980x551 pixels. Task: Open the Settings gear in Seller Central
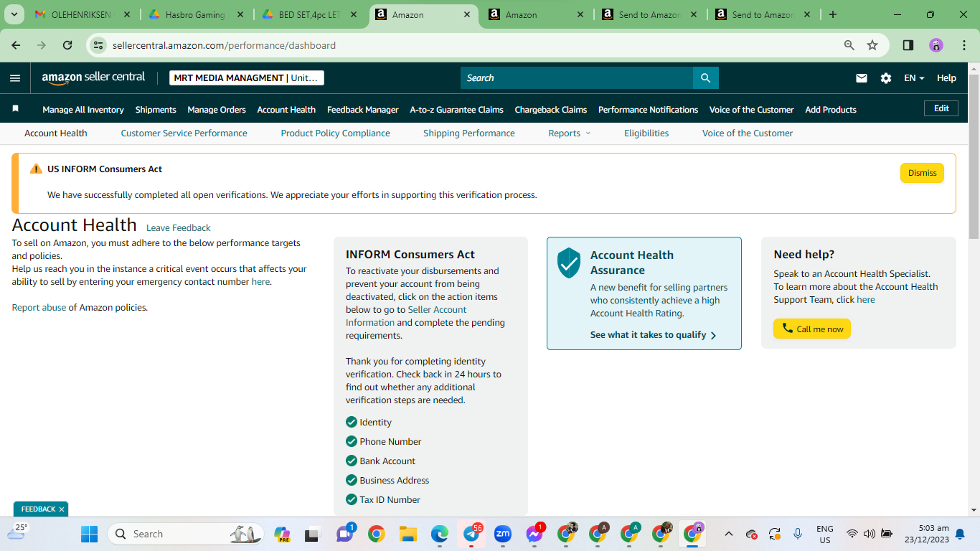(x=886, y=78)
